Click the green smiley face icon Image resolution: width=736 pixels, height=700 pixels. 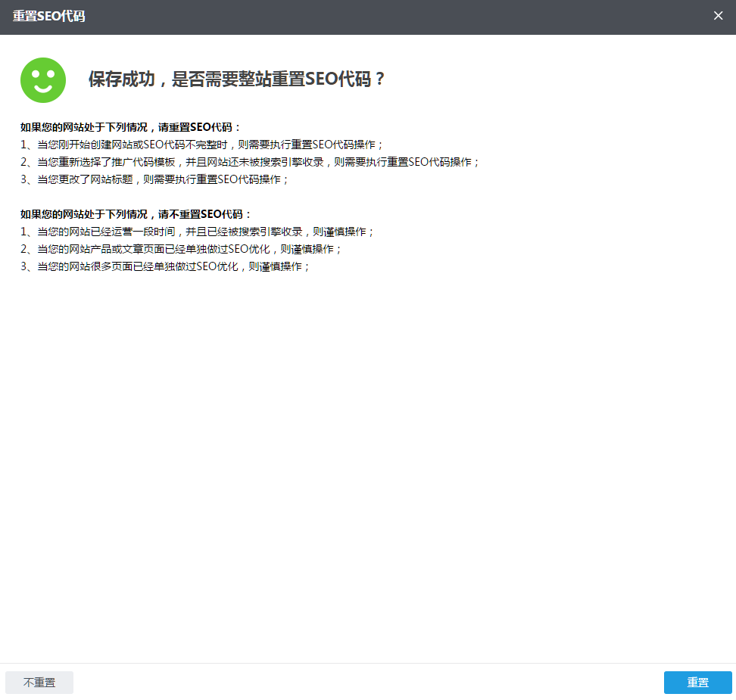43,79
